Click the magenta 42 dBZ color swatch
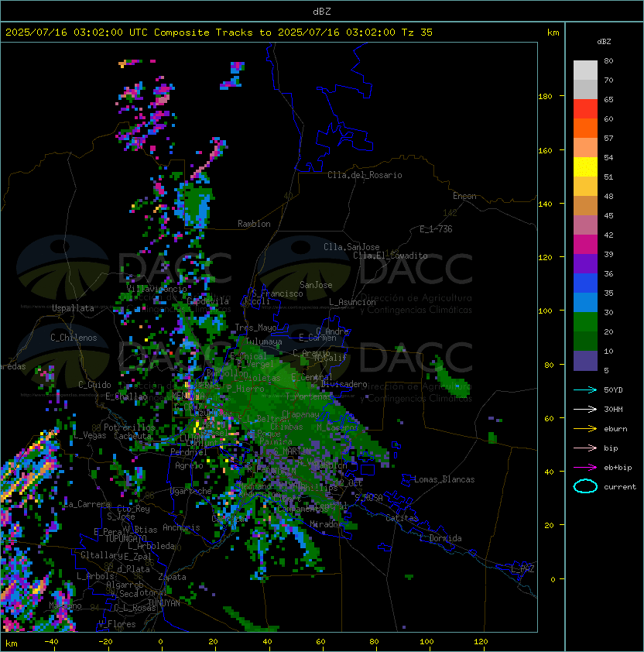 (585, 245)
